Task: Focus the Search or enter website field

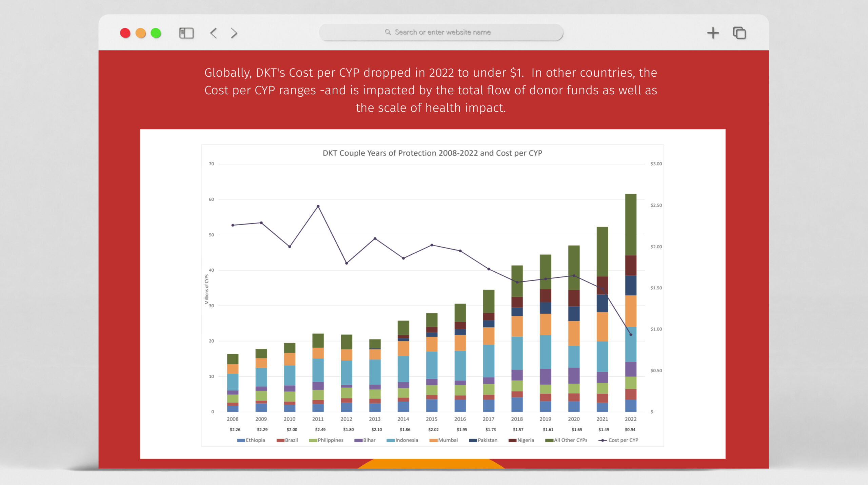Action: (x=442, y=32)
